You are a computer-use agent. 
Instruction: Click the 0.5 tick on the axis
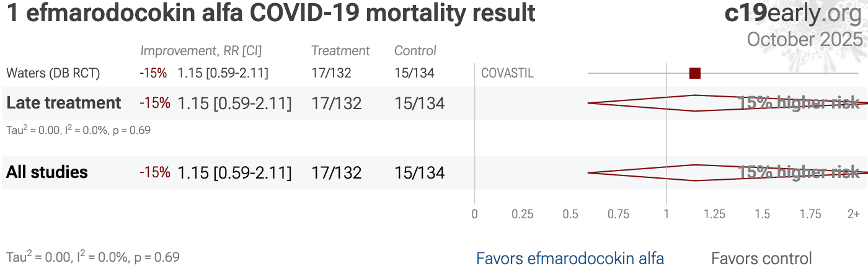[x=570, y=215]
